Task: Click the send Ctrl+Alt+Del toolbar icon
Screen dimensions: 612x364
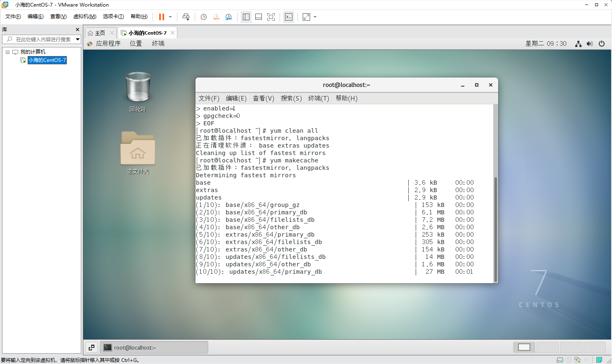Action: point(186,17)
